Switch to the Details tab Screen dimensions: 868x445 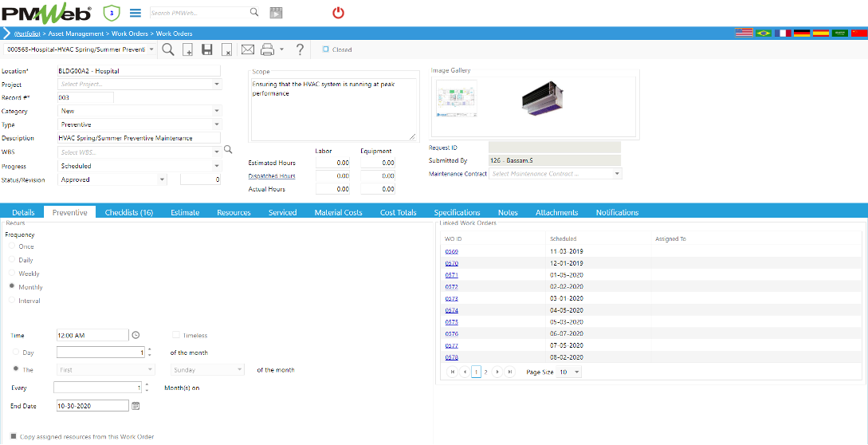23,212
